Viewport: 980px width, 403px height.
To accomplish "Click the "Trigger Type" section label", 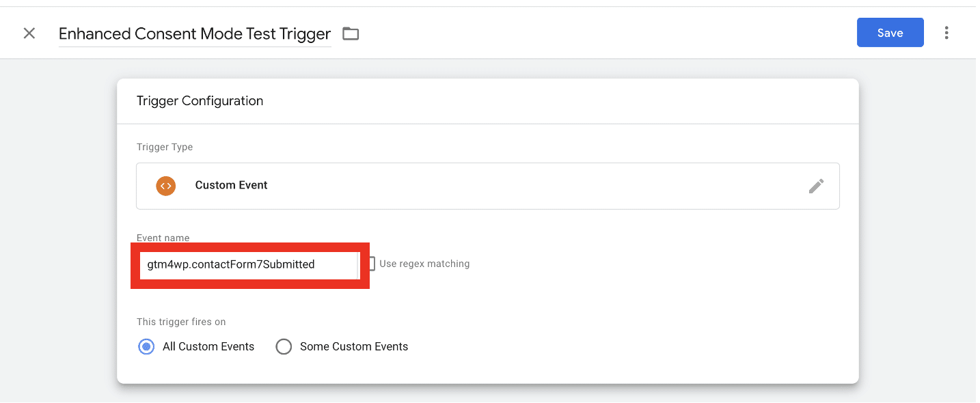I will coord(165,147).
